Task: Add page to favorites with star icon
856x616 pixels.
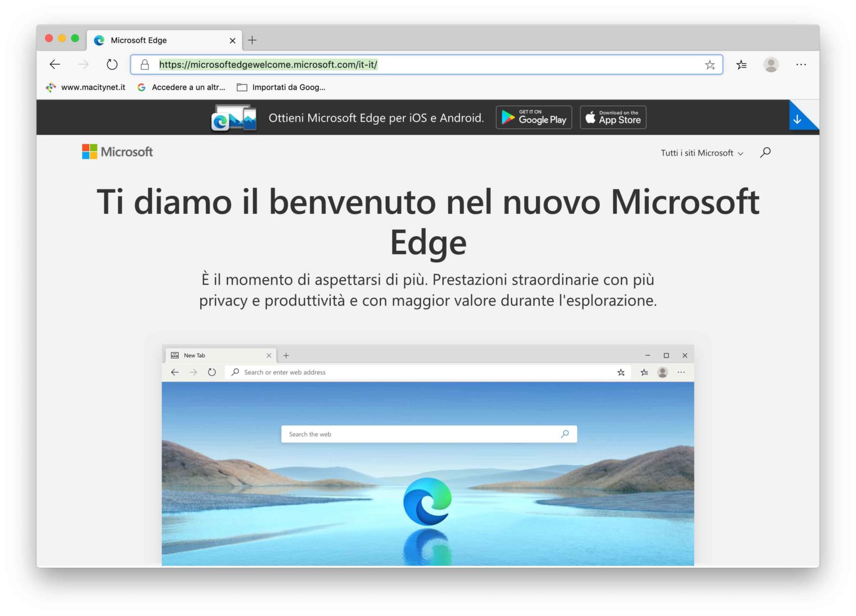Action: tap(710, 65)
